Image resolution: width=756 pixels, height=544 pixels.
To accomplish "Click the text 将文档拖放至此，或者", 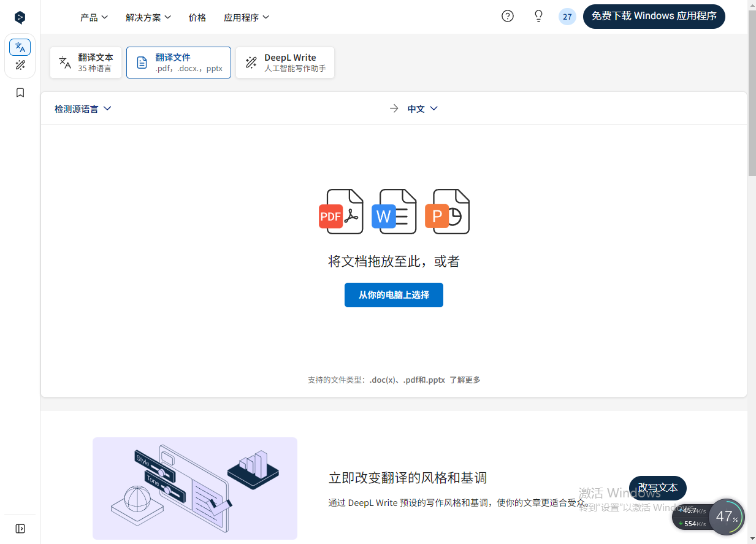I will pyautogui.click(x=394, y=262).
